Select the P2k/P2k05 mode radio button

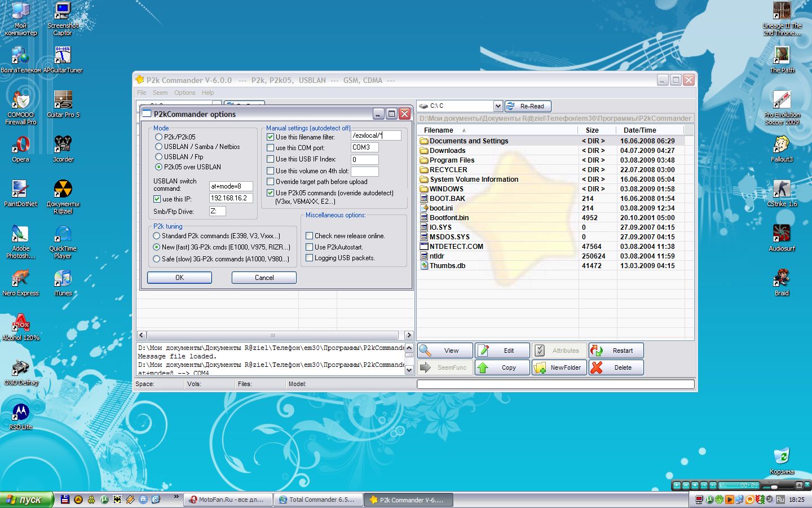(x=159, y=137)
